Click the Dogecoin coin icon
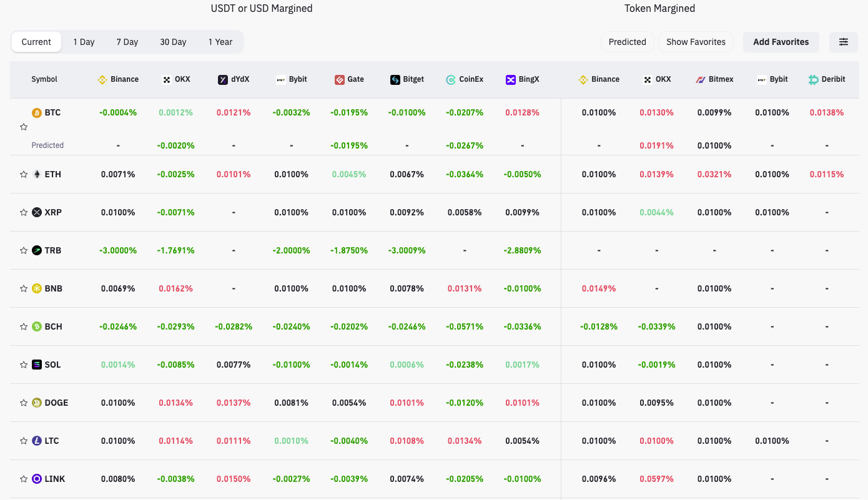Image resolution: width=868 pixels, height=500 pixels. pos(37,403)
